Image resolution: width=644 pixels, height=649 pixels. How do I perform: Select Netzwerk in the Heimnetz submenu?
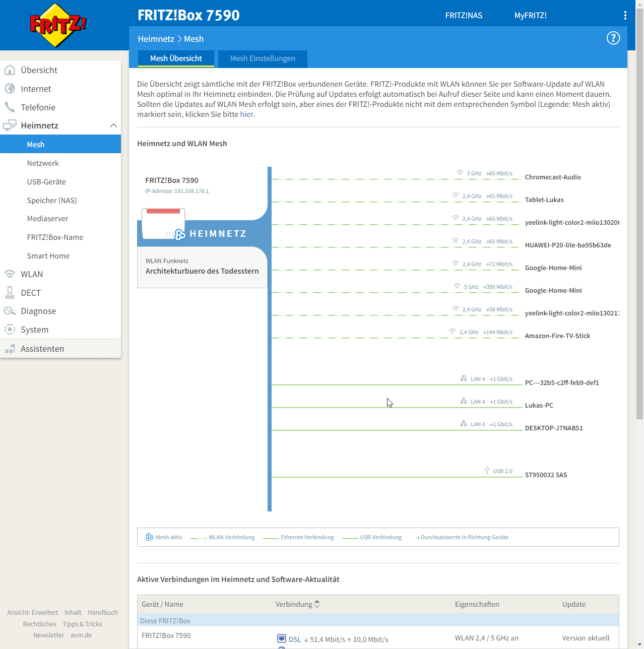click(x=43, y=163)
